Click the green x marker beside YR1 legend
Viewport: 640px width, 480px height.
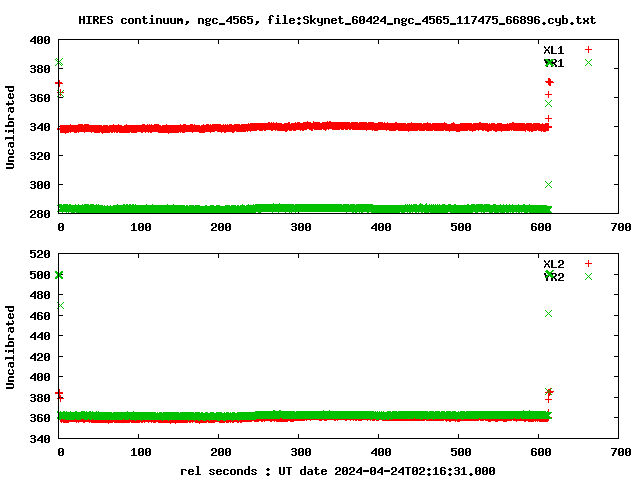point(588,62)
